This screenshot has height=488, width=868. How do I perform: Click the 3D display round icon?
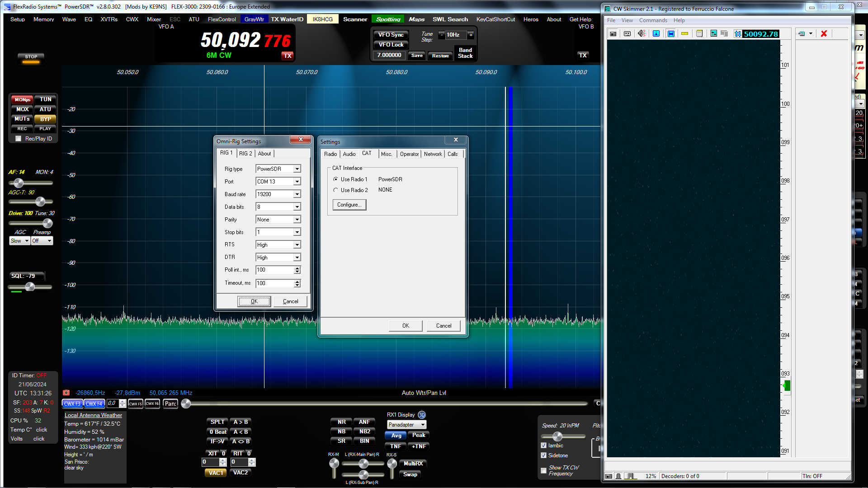pos(422,415)
